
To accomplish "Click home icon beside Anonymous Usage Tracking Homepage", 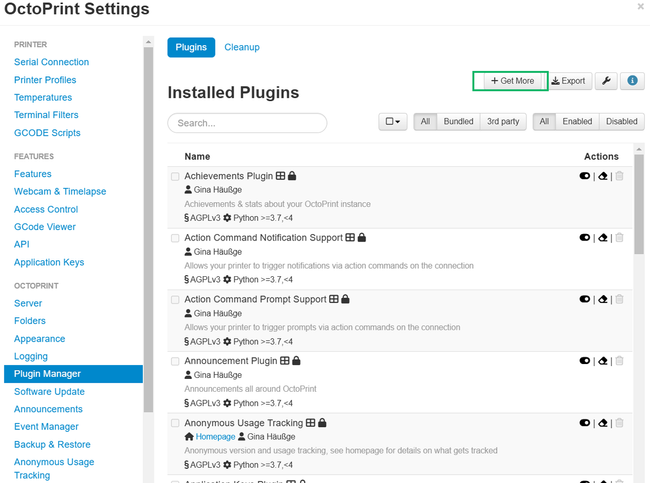I will coord(189,437).
